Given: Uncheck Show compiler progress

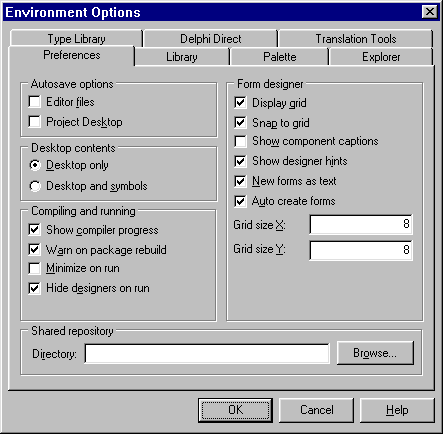Looking at the screenshot, I should (x=35, y=230).
